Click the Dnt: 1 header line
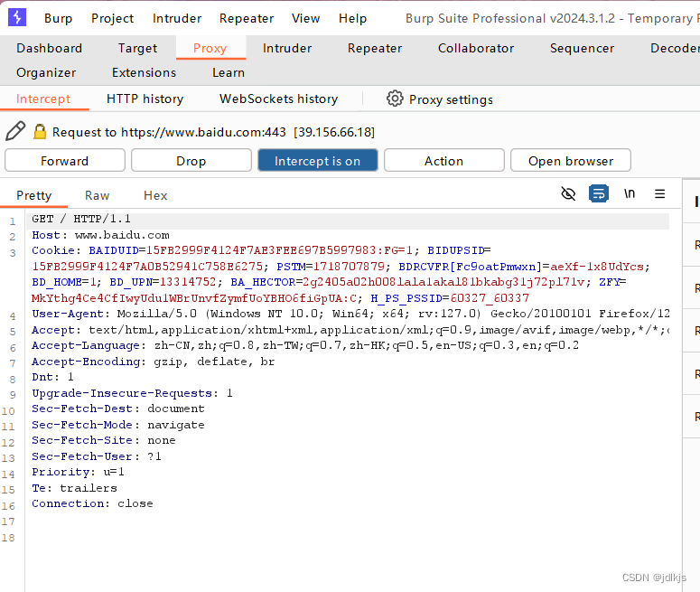Image resolution: width=700 pixels, height=592 pixels. [x=52, y=377]
